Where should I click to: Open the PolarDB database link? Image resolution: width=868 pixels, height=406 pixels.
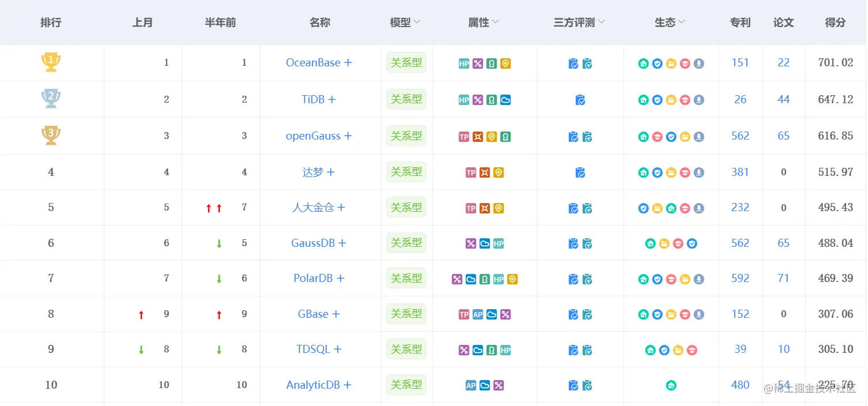[x=313, y=278]
